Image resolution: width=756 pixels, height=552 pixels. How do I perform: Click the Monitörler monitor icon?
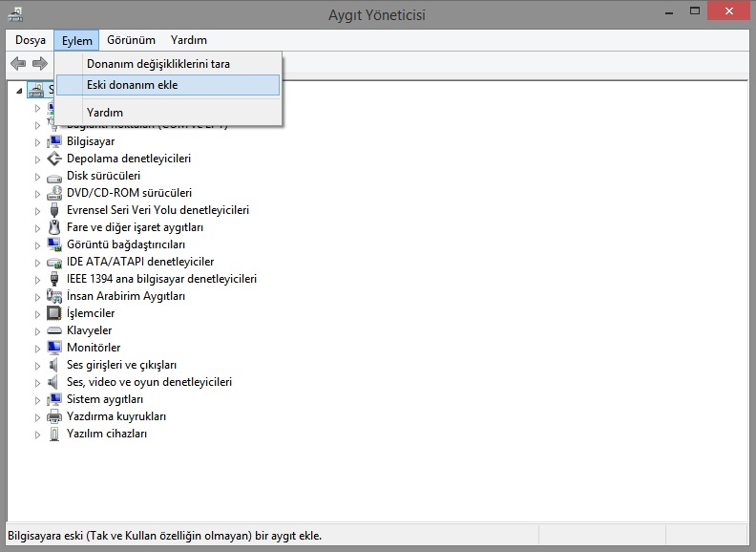point(54,348)
